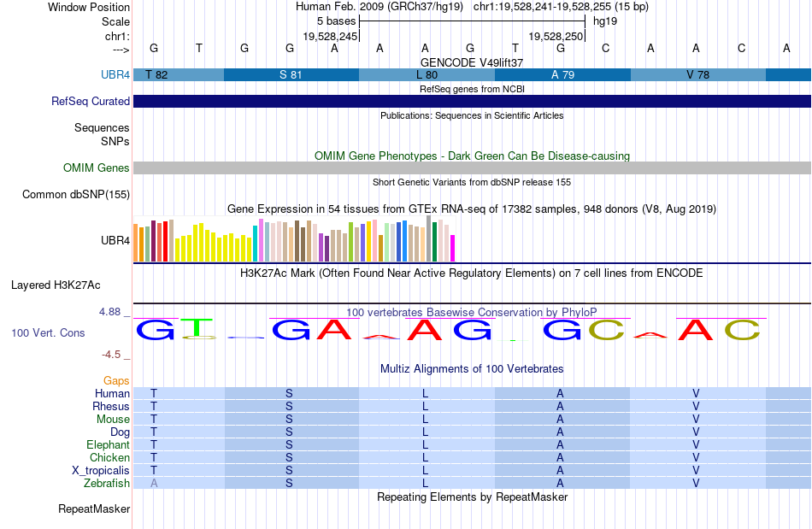Click the Zebrafish species label
Image resolution: width=812 pixels, height=529 pixels.
[x=107, y=483]
